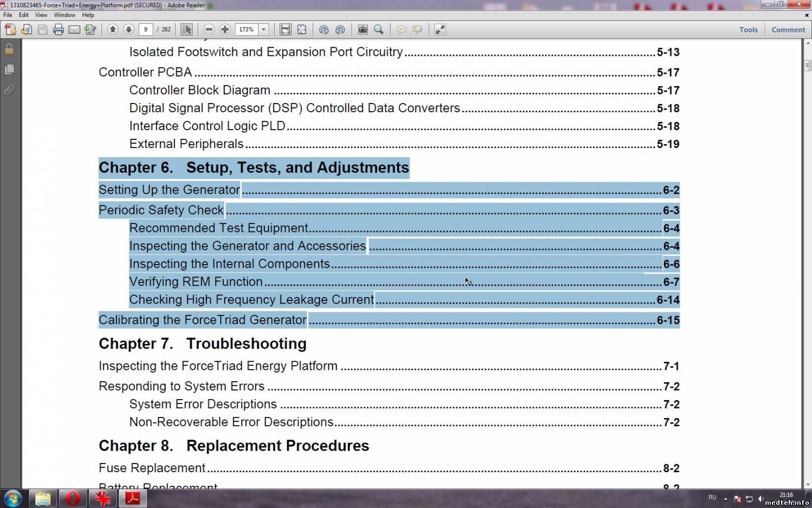Toggle fit one full page view

point(302,30)
